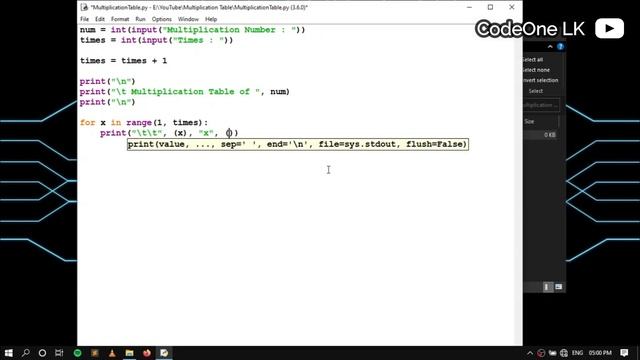Open the Format menu
Screen dimensions: 640x360
point(120,19)
